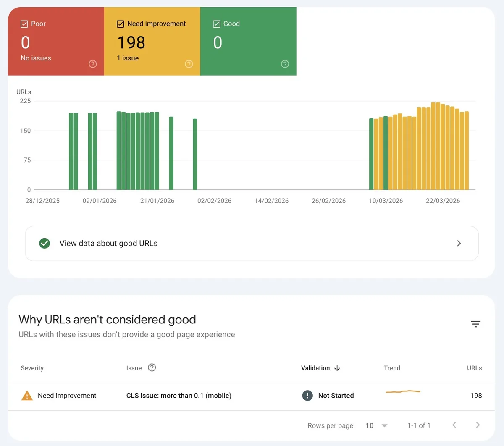Go to next page of rows
The height and width of the screenshot is (446, 504).
478,425
